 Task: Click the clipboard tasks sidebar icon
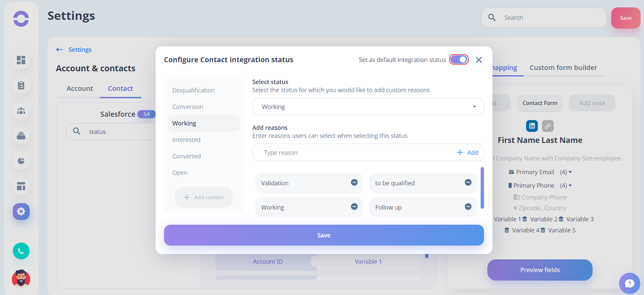pyautogui.click(x=21, y=85)
